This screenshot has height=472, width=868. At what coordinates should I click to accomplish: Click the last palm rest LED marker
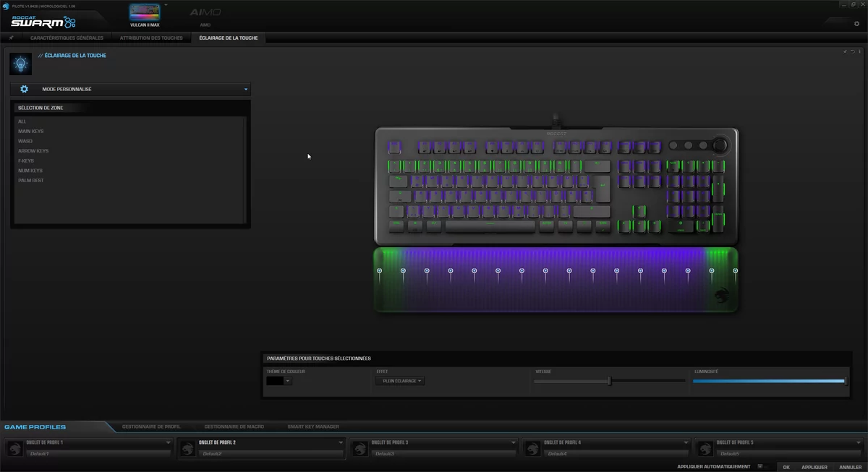pyautogui.click(x=735, y=271)
